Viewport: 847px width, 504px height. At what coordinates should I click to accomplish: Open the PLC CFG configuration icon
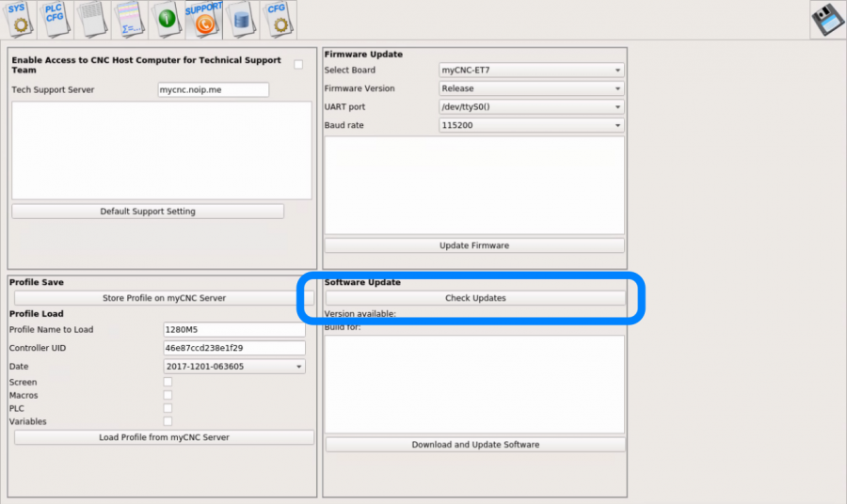pos(55,19)
